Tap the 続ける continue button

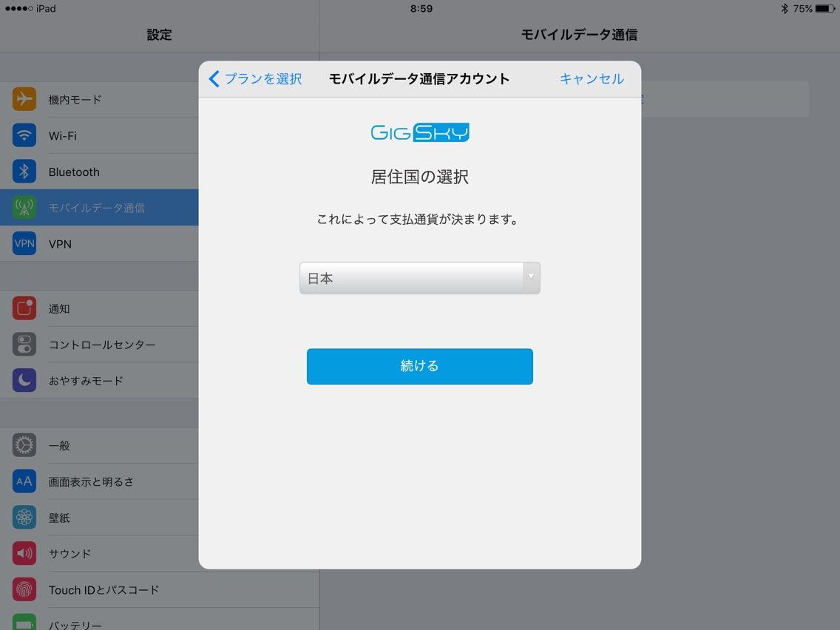pyautogui.click(x=419, y=367)
